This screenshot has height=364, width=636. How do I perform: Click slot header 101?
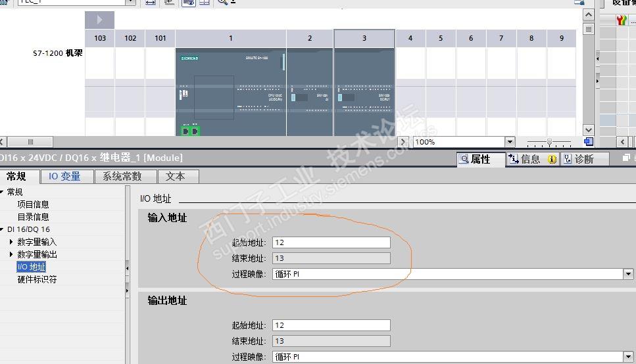click(160, 38)
